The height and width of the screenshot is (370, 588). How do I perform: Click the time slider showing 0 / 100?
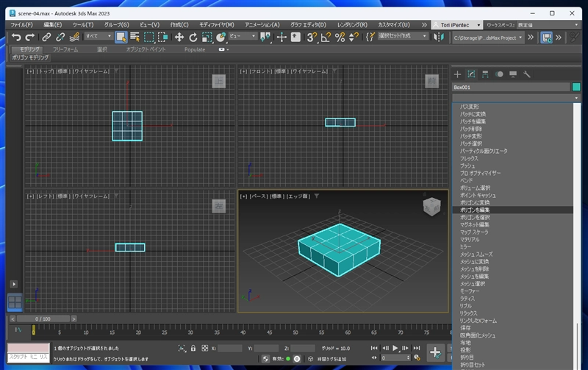click(x=43, y=319)
